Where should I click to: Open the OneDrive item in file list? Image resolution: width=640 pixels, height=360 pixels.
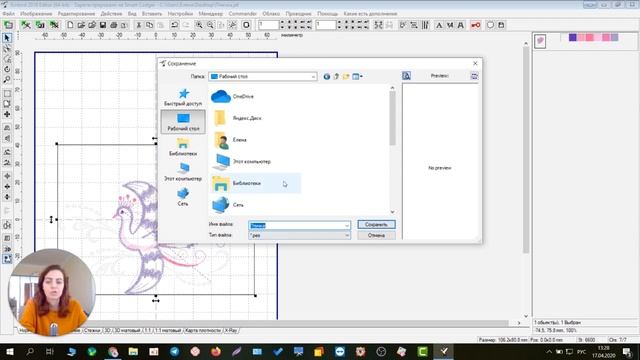[x=233, y=97]
